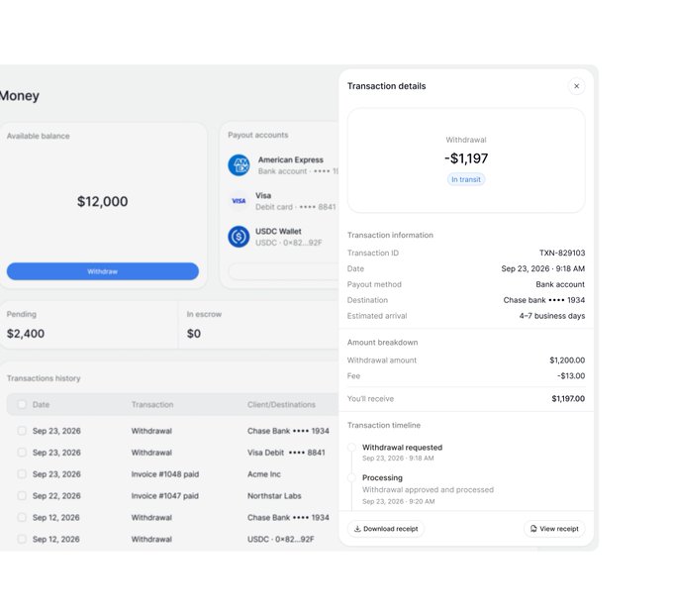Check the Chase Bank withdrawal row on Sep 23
673x616 pixels.
point(22,431)
